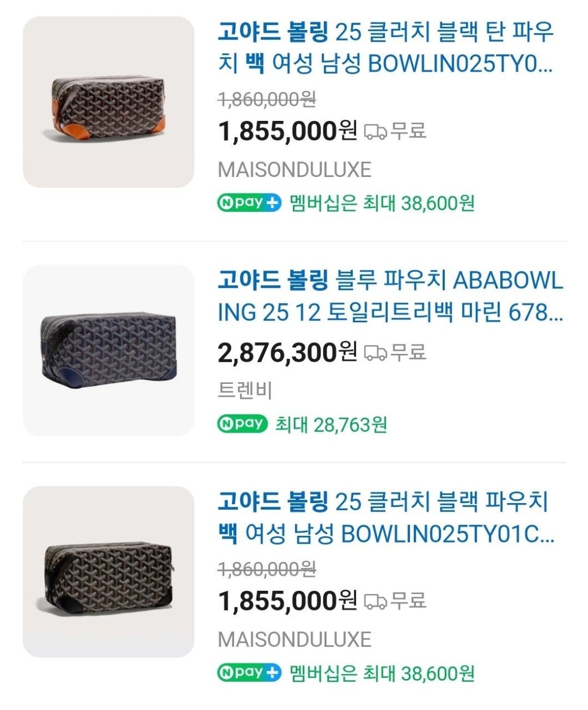Visit the 트렌비 seller
Viewport: 588px width, 710px height.
coord(245,390)
